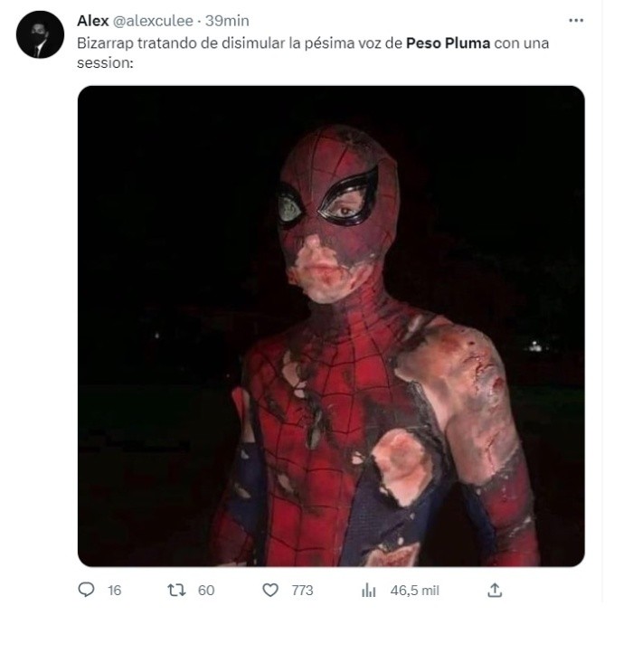This screenshot has width=633, height=672.
Task: Click the retweet arrows icon
Action: click(176, 590)
